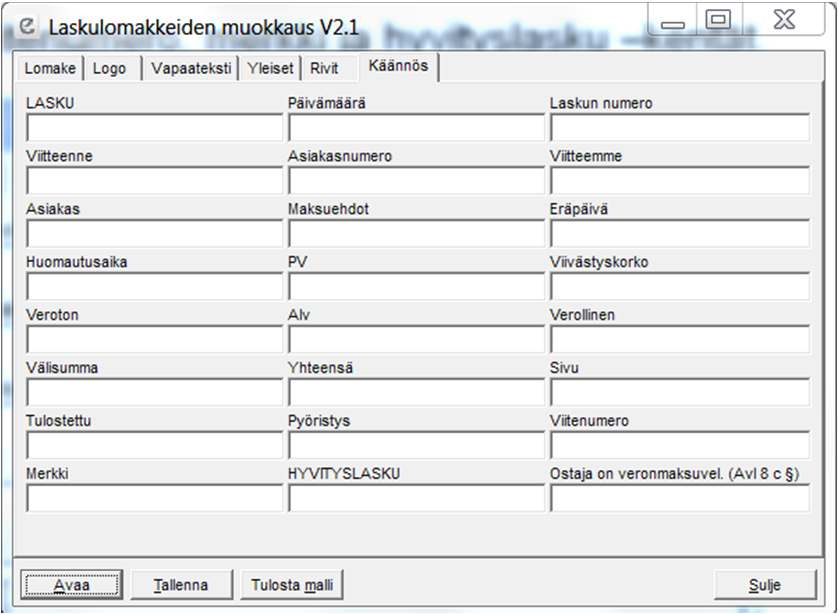The width and height of the screenshot is (838, 614).
Task: Focus the Pyöristys text field
Action: [416, 445]
